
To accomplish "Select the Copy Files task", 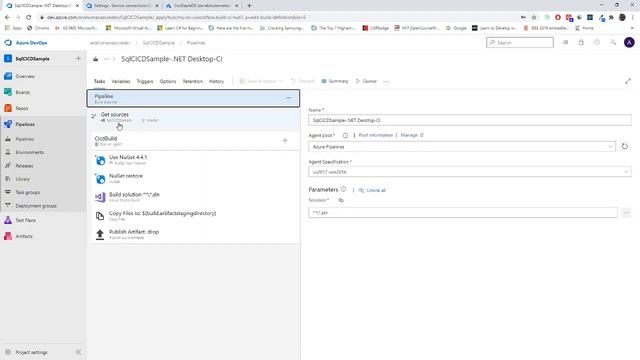I will click(195, 216).
